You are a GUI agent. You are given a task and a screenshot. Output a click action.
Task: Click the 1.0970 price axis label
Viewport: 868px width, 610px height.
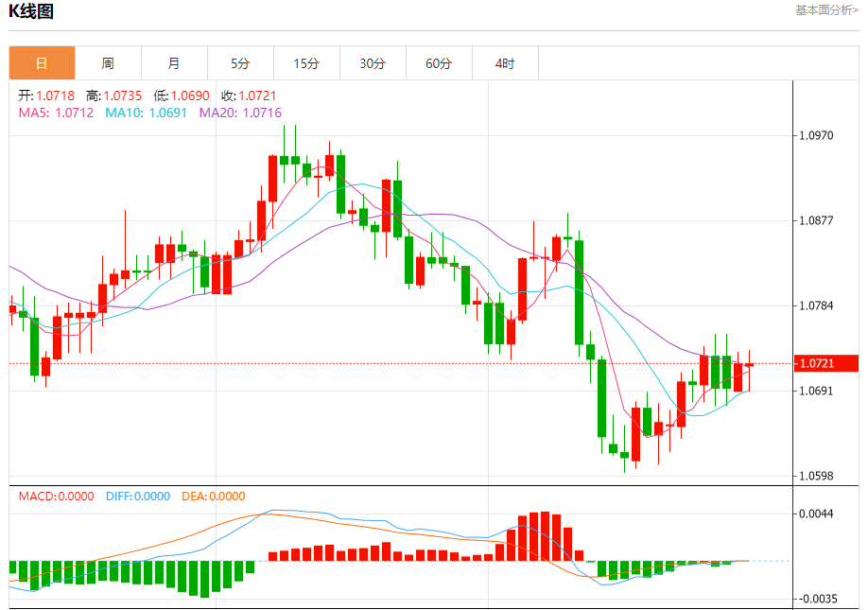coord(816,135)
